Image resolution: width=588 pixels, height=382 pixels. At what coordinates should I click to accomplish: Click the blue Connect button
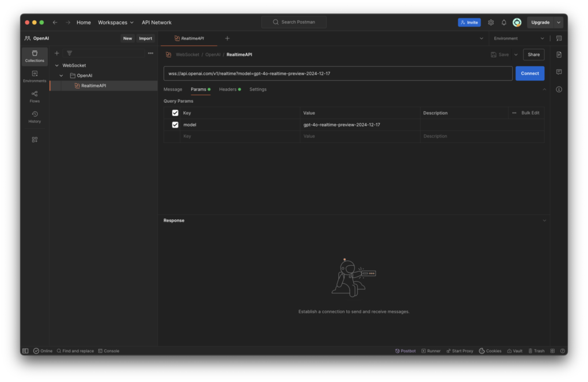530,73
